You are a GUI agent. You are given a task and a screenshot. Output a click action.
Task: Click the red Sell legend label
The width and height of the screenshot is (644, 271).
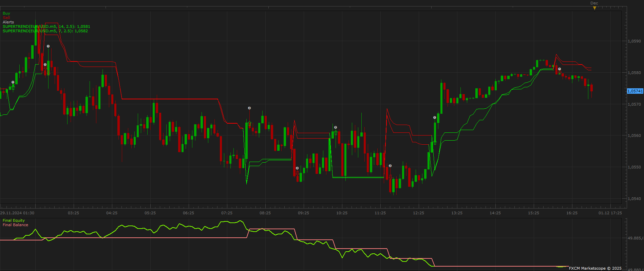coord(6,18)
